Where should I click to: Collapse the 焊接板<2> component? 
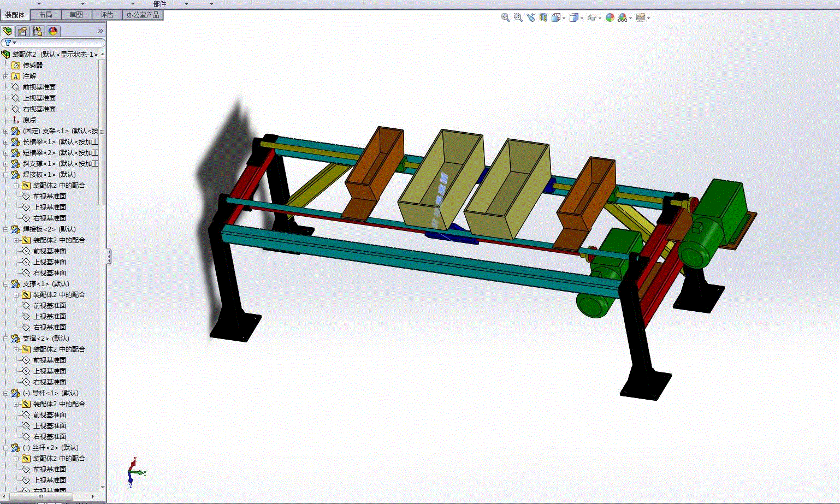tap(6, 229)
